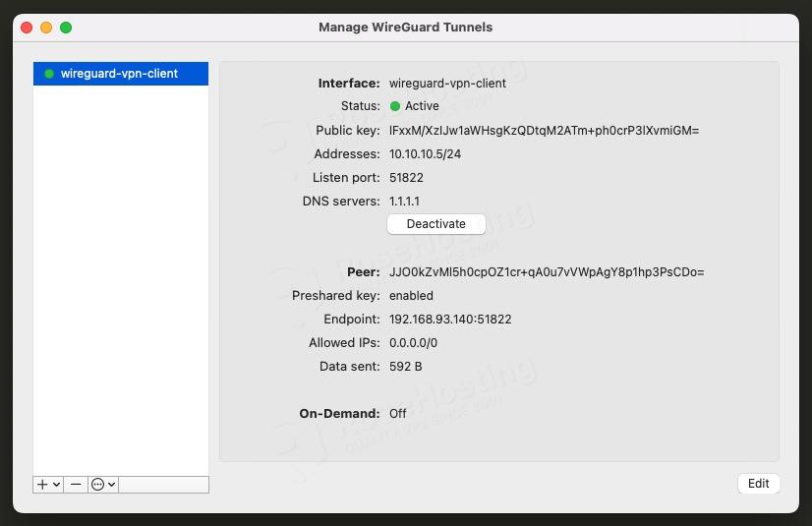The height and width of the screenshot is (526, 812).
Task: Click the interface name wireguard-vpn-client value
Action: tap(447, 84)
